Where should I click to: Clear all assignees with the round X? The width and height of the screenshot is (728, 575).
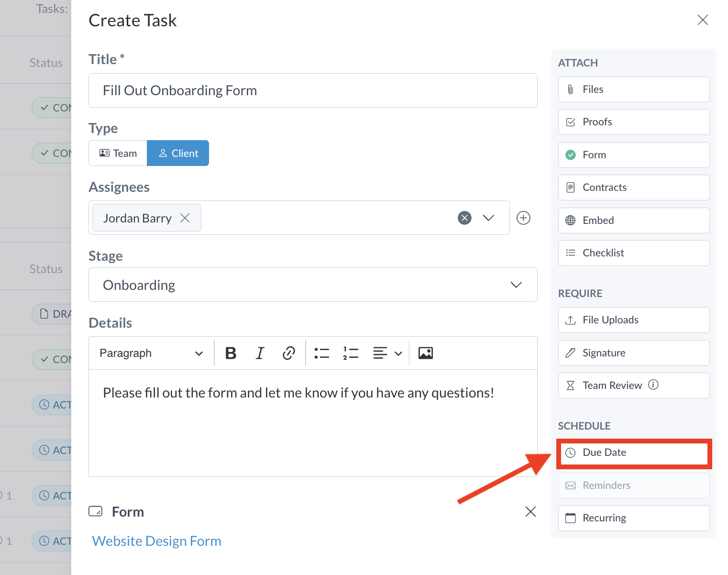coord(464,218)
